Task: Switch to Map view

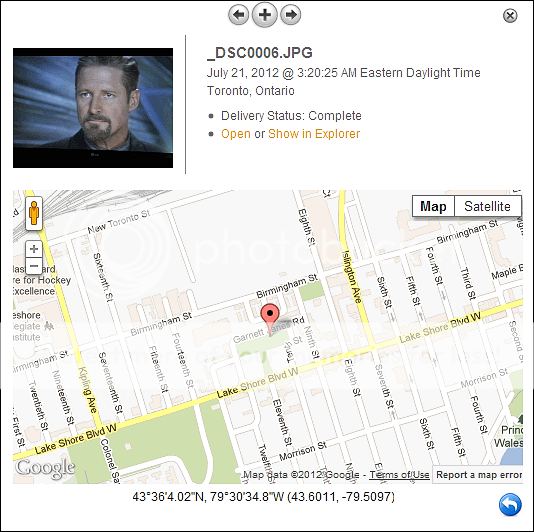Action: [x=433, y=206]
